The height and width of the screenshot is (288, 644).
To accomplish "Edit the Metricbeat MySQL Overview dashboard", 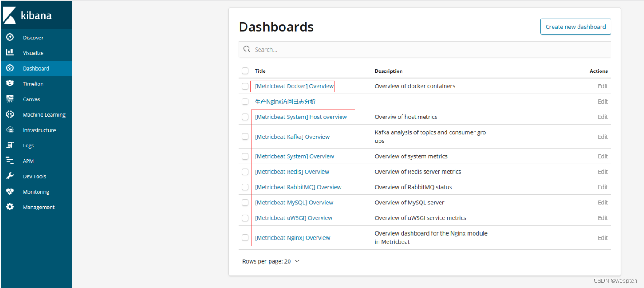I will coord(602,203).
